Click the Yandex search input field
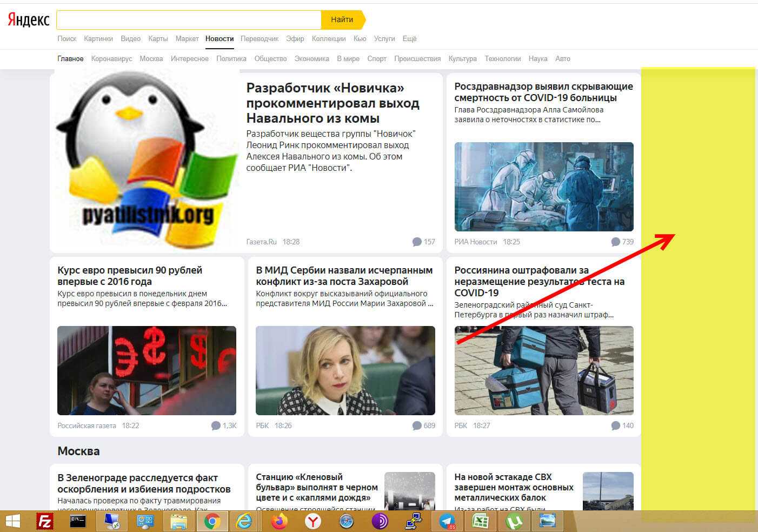This screenshot has height=532, width=758. (x=189, y=19)
